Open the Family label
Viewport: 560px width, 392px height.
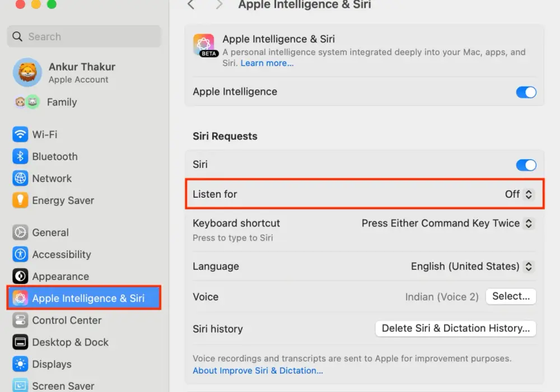click(62, 102)
